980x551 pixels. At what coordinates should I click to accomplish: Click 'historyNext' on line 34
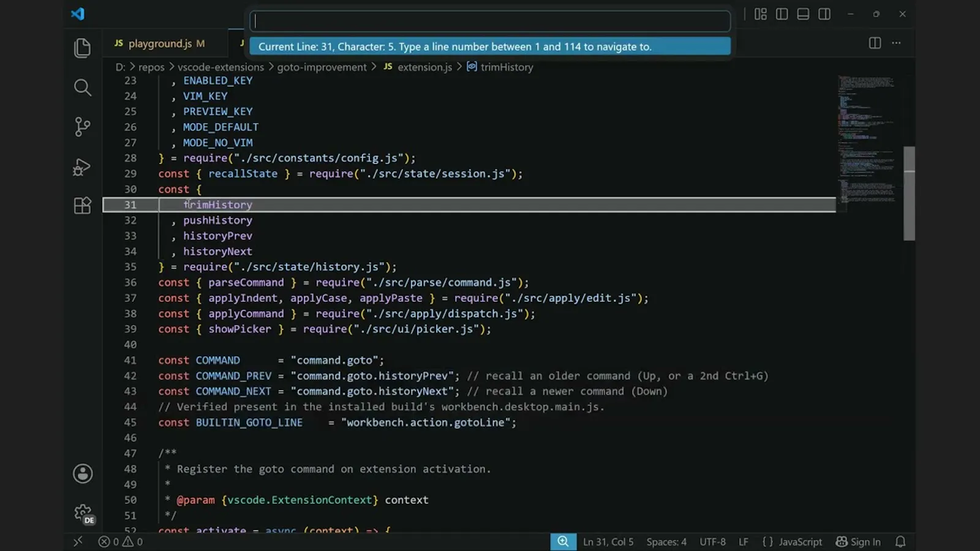point(217,251)
